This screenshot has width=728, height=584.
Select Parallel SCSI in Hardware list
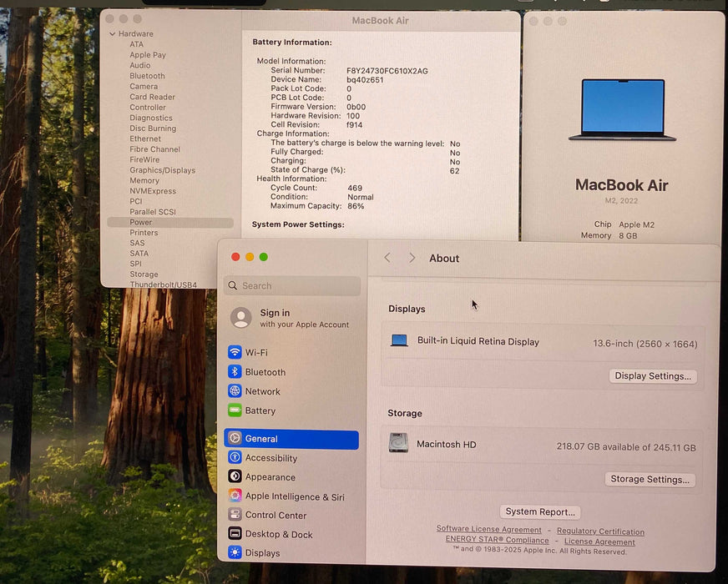(153, 212)
